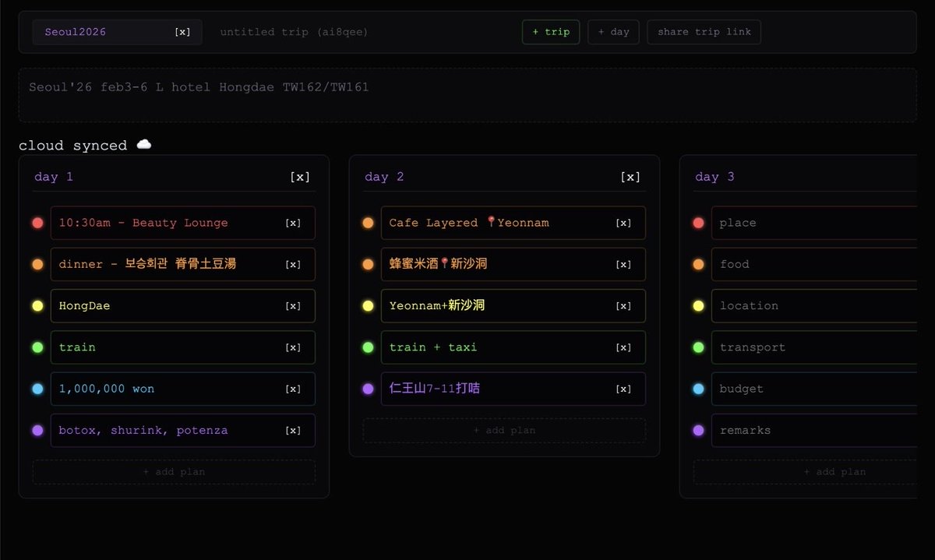Image resolution: width=935 pixels, height=560 pixels.
Task: Click the purple dot beside day 3 remarks
Action: click(x=698, y=430)
